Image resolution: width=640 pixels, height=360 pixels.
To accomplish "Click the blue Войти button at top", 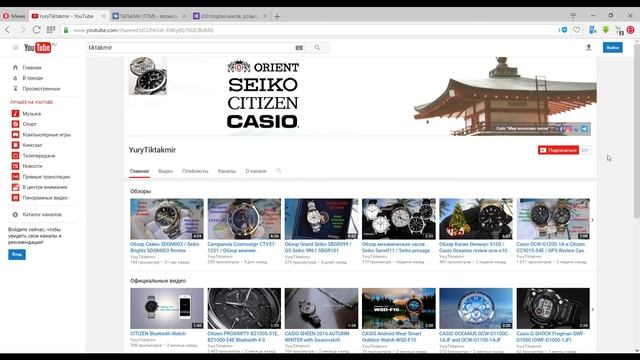I will (613, 48).
